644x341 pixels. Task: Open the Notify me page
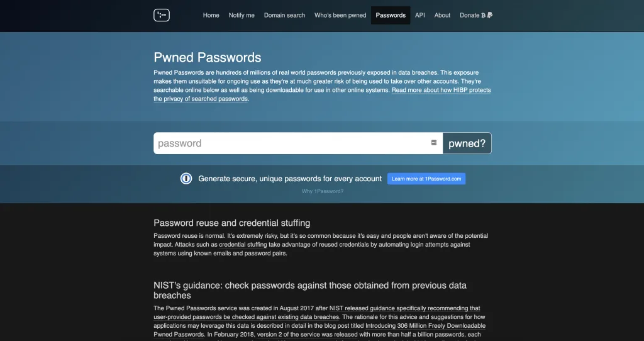point(241,15)
